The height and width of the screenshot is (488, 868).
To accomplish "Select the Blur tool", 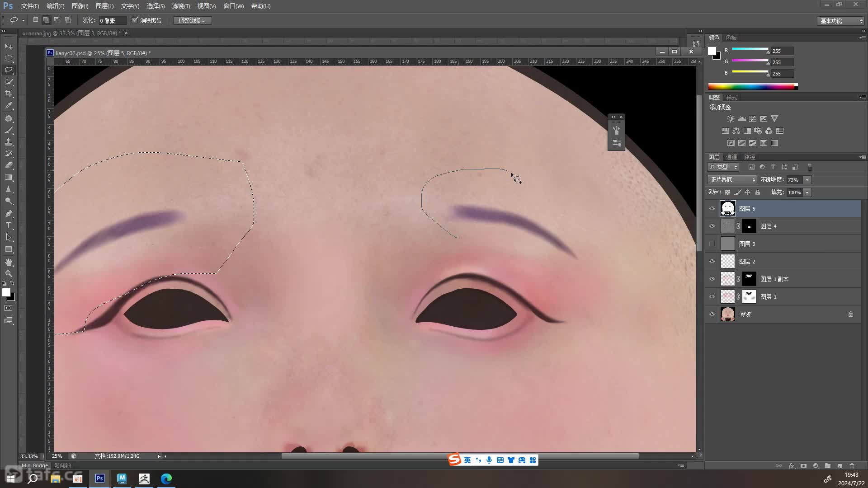I will [x=9, y=189].
